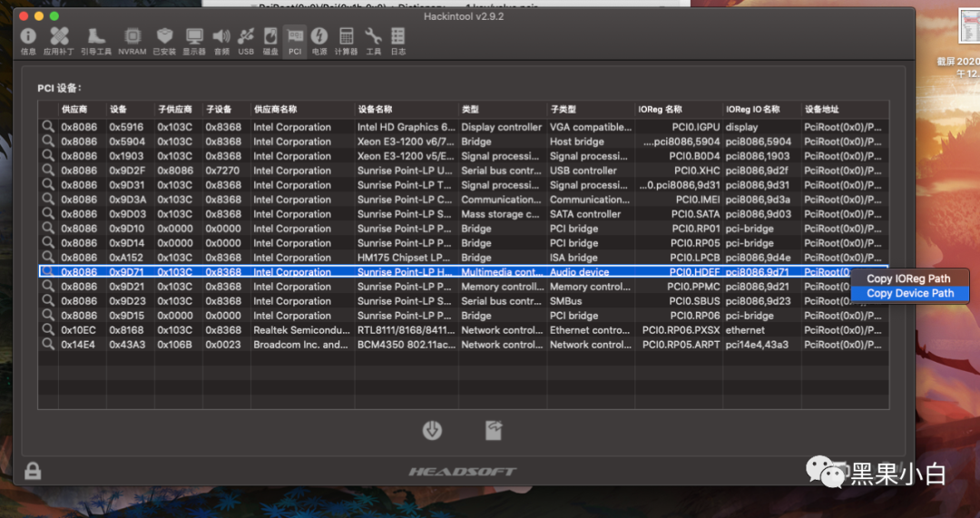Sort by IOReg 名称 column header
The width and height of the screenshot is (980, 518).
(679, 109)
